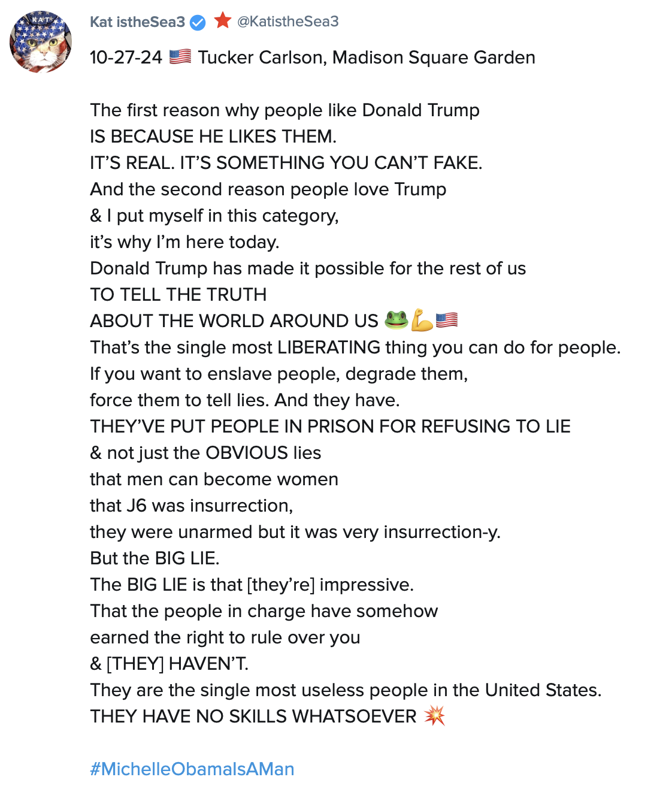Click the "that J6 was insurrection," line
672x792 pixels.
tap(192, 506)
